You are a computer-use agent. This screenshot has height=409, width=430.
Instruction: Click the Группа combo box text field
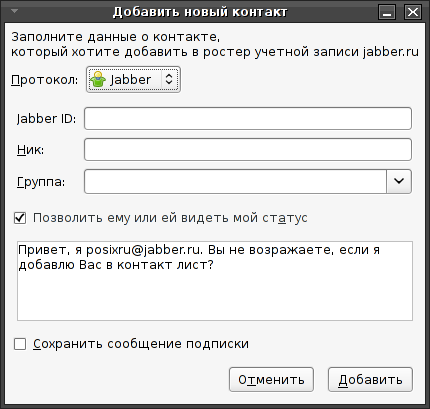coord(235,181)
